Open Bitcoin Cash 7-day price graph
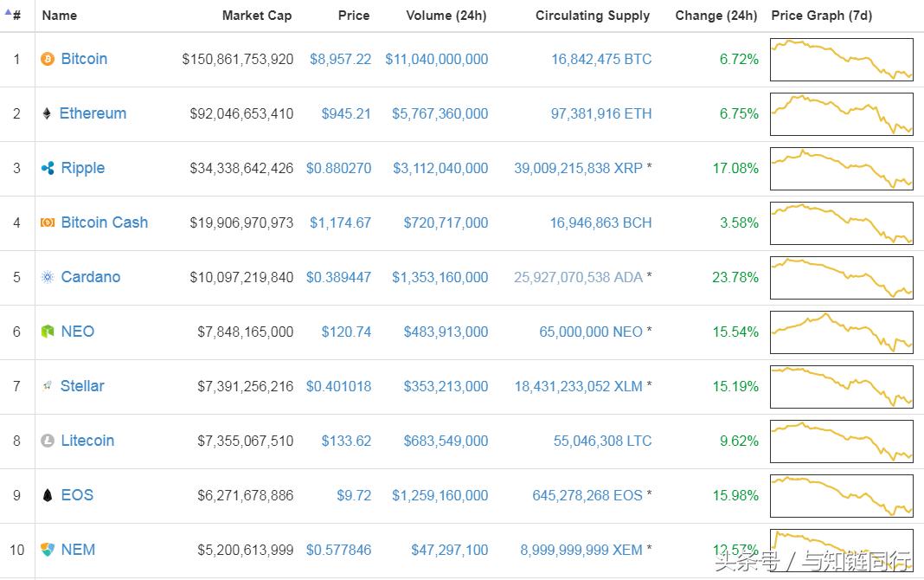This screenshot has width=924, height=580. 842,223
